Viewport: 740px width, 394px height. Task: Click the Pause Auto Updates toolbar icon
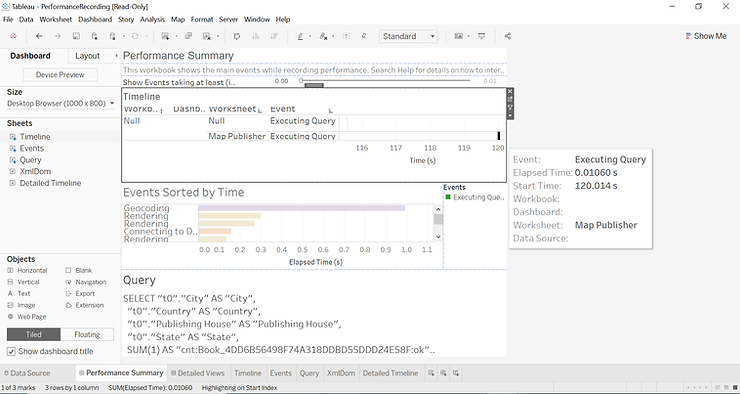click(112, 36)
